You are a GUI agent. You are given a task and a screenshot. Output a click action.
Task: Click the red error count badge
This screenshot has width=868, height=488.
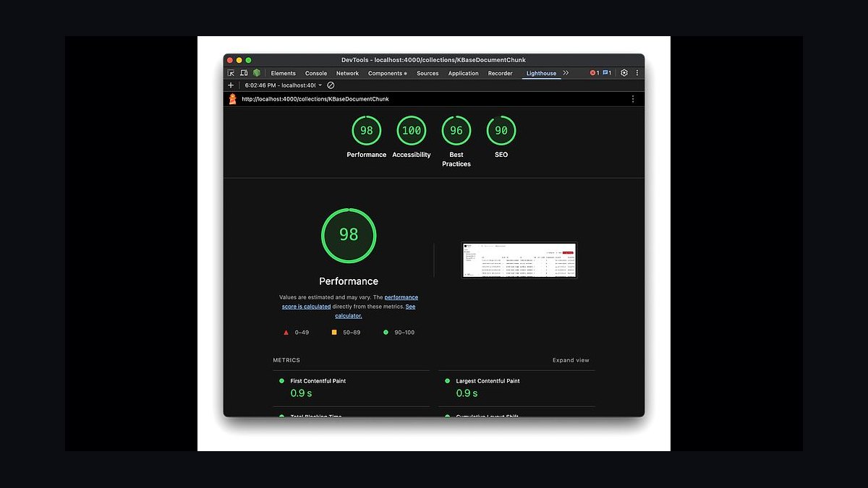(595, 73)
